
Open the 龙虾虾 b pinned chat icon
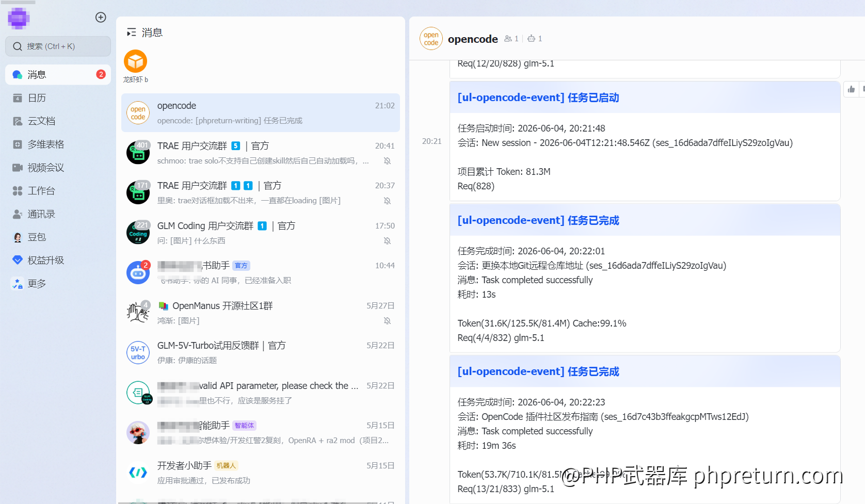[x=135, y=61]
